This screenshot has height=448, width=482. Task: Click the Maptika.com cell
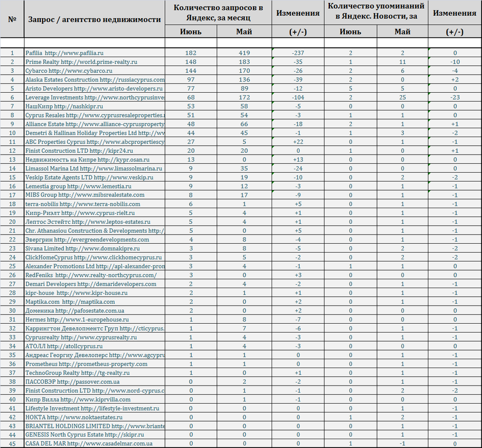pyautogui.click(x=94, y=302)
